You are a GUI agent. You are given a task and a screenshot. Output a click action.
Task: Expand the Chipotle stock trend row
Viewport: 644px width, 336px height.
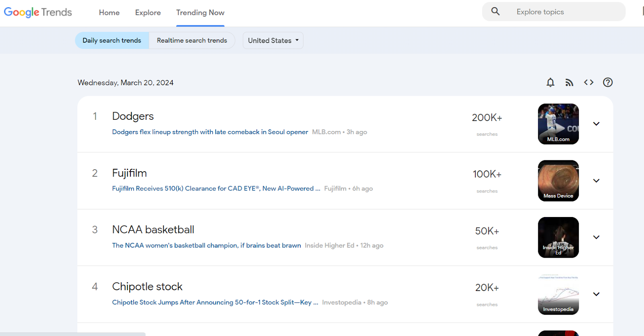(597, 294)
